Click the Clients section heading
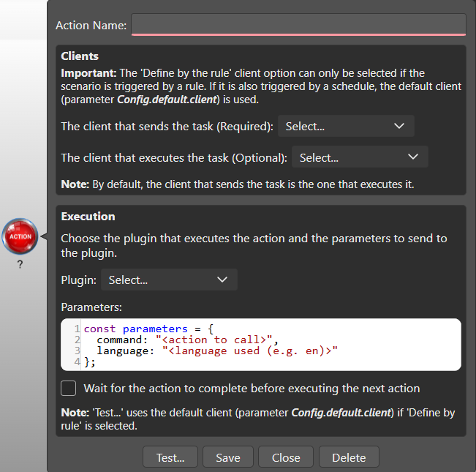 coord(80,56)
